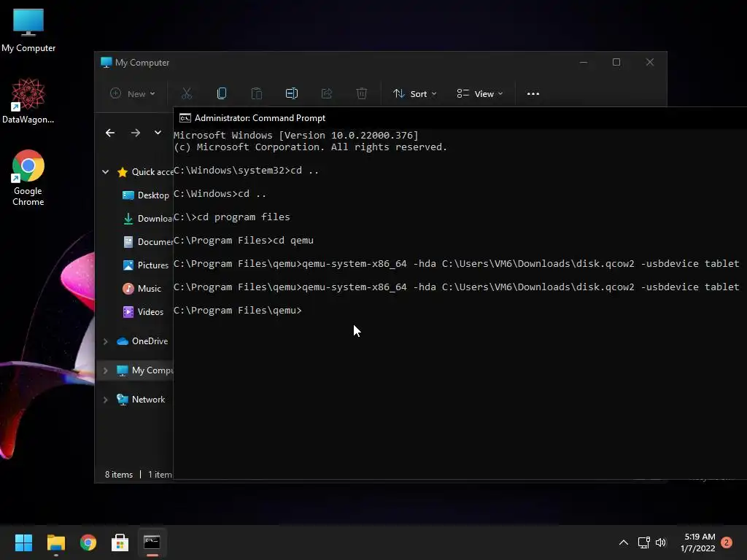Viewport: 747px width, 560px height.
Task: Open the View dropdown in File Explorer
Action: [480, 94]
